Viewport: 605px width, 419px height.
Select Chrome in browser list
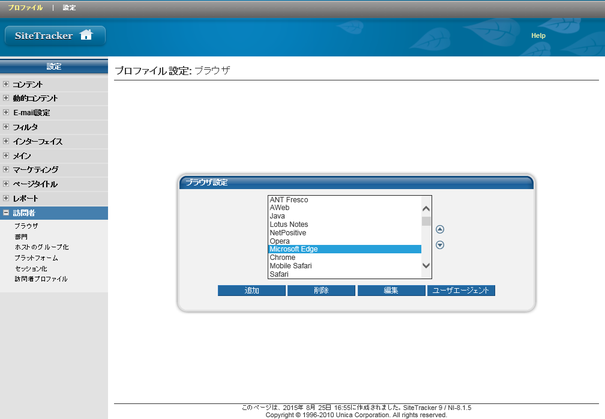[x=345, y=257]
